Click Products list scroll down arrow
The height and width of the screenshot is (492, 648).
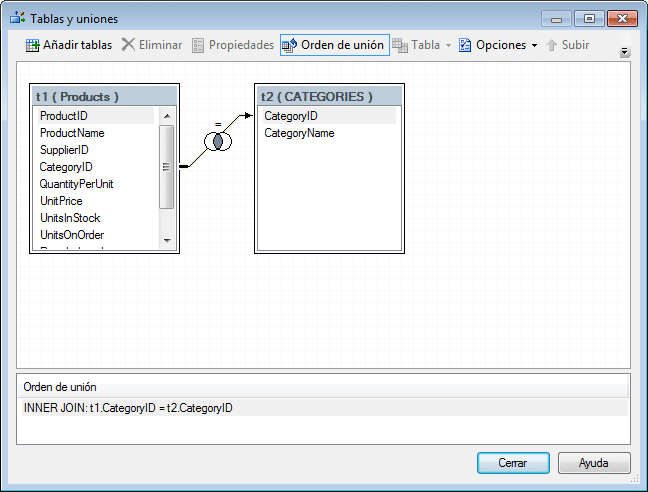(167, 240)
